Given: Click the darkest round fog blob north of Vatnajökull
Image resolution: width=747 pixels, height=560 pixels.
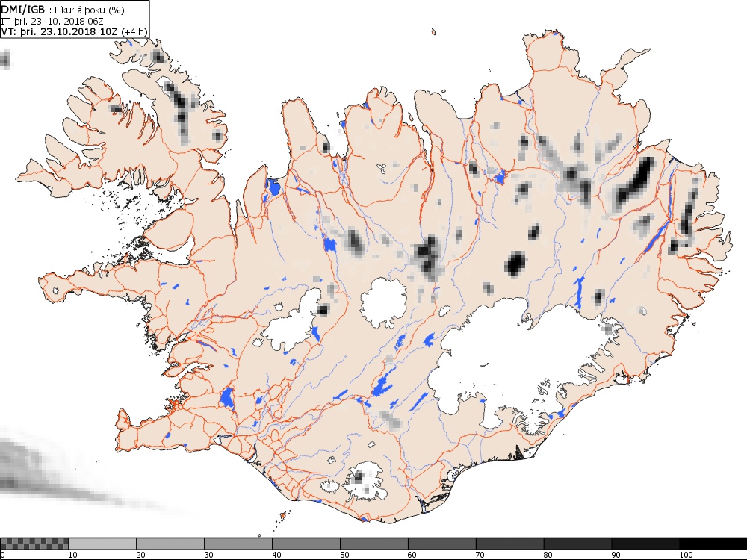Looking at the screenshot, I should pos(515,264).
